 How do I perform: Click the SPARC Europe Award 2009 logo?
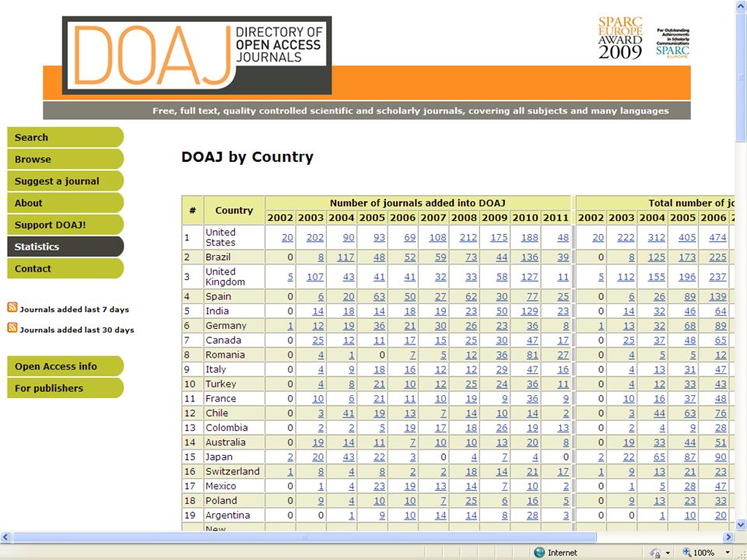click(620, 38)
